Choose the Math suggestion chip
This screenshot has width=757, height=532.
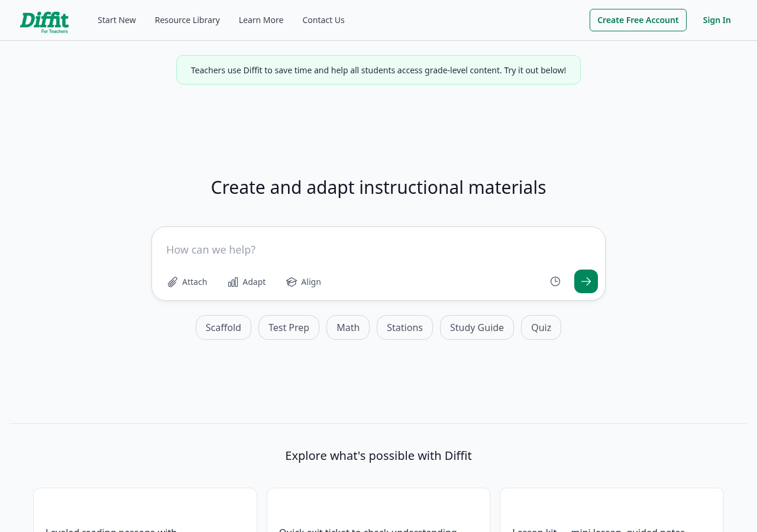click(348, 327)
